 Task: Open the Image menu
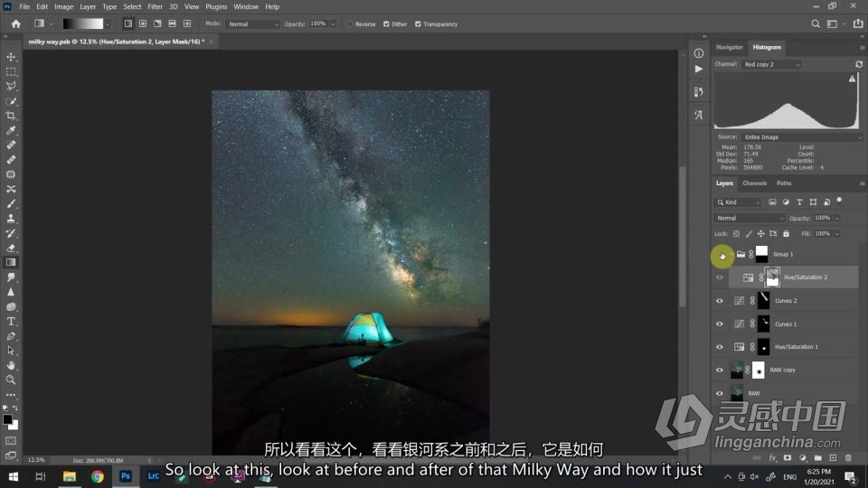(63, 6)
